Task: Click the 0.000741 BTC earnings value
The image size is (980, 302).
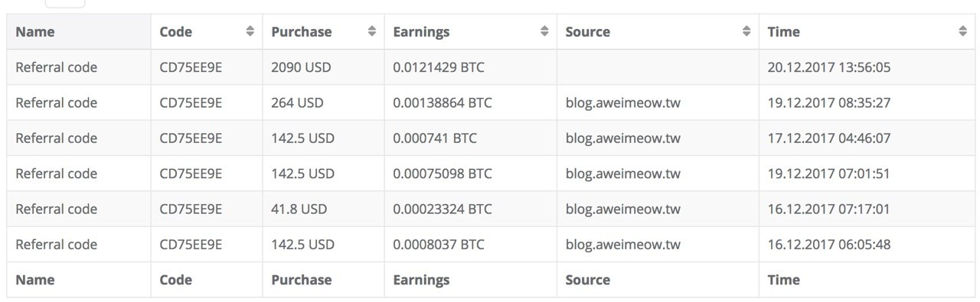Action: click(434, 138)
